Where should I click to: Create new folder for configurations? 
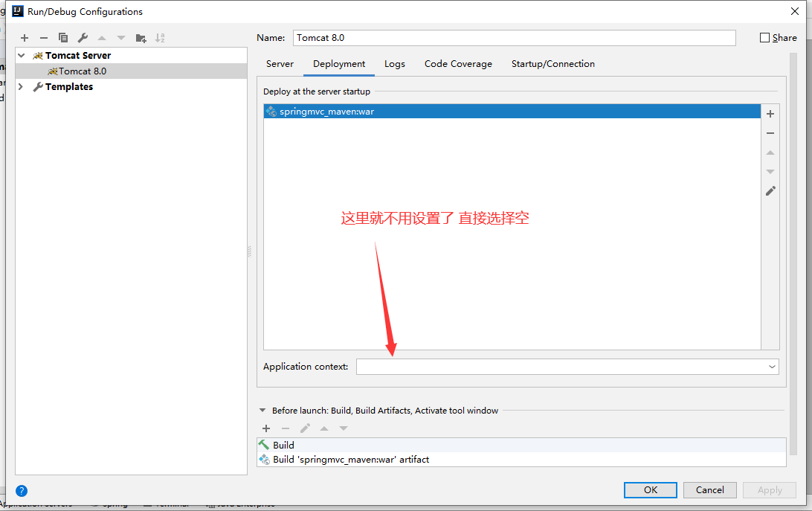pos(141,38)
